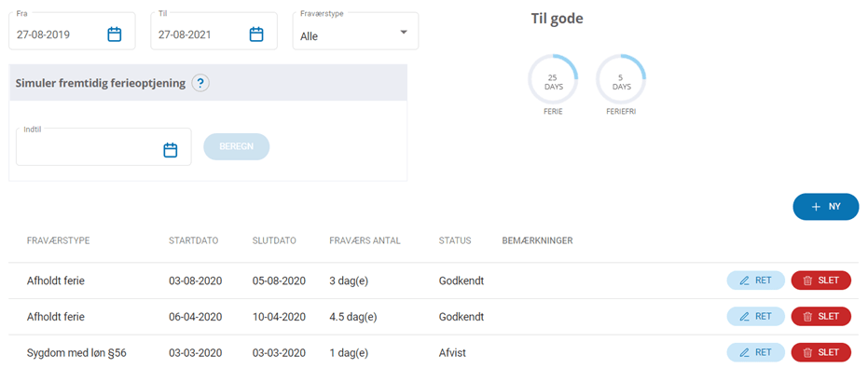Sort by STATUS column header
This screenshot has width=868, height=369.
[x=455, y=240]
